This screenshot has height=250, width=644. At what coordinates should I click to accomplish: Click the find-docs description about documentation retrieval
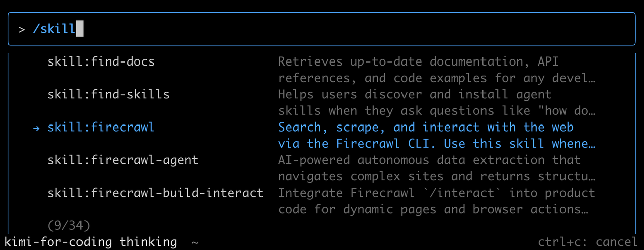coord(437,70)
